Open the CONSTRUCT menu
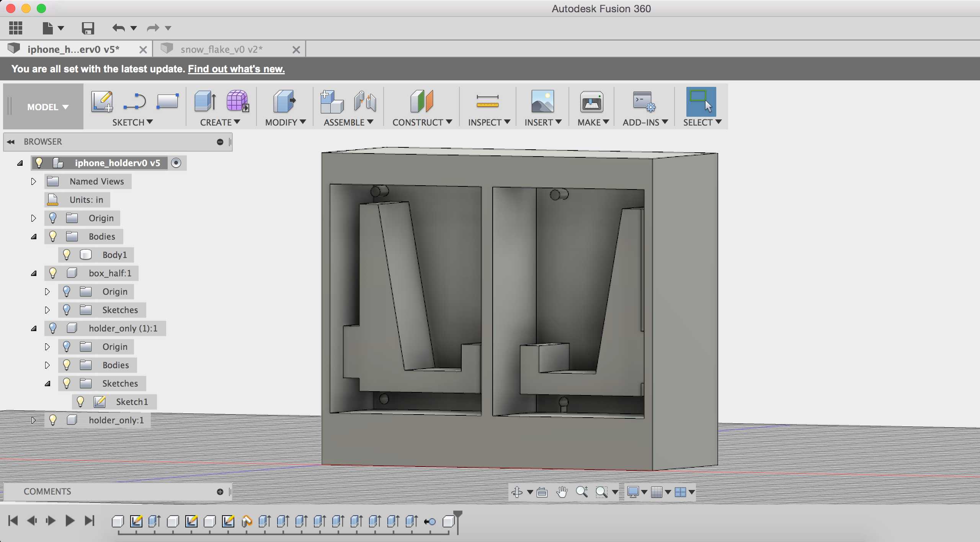Screen dimensions: 980x542 click(422, 122)
